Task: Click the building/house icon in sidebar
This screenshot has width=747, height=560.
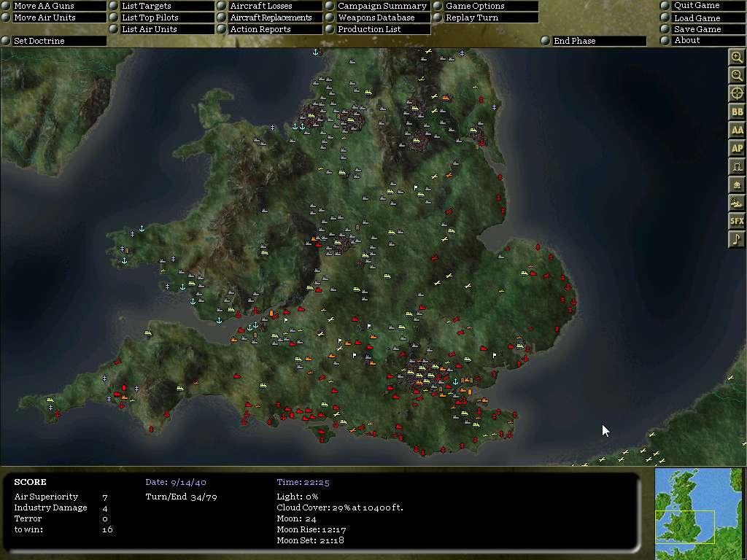Action: (x=737, y=184)
